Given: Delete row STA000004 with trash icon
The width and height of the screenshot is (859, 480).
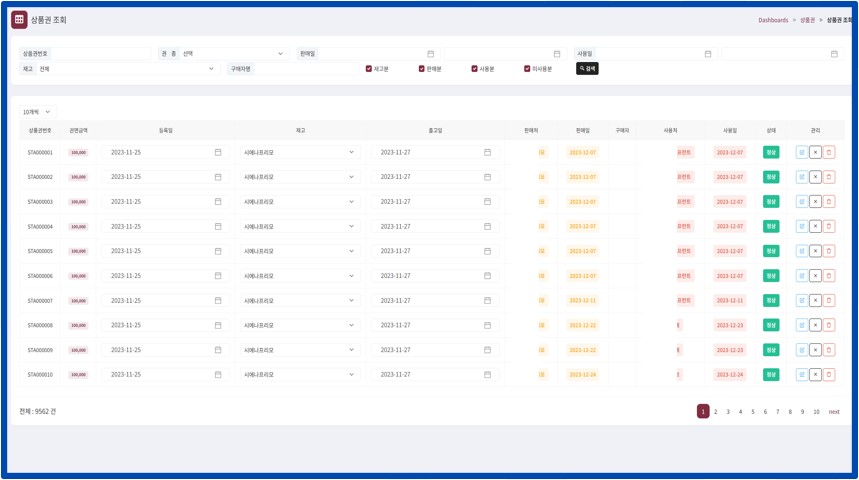Looking at the screenshot, I should click(x=829, y=226).
